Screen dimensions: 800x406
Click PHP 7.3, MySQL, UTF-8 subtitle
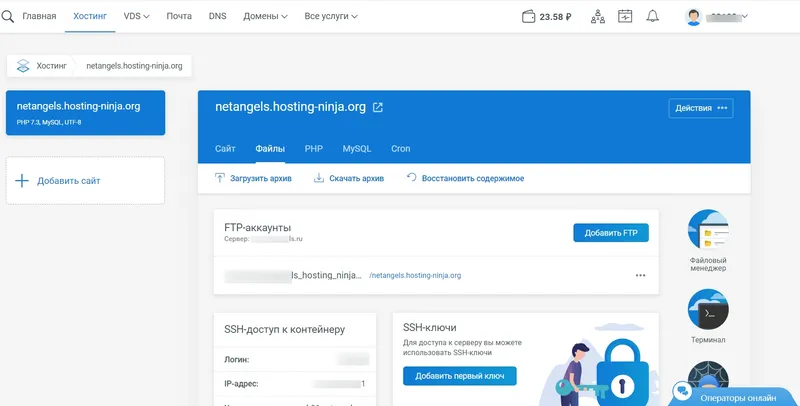point(49,122)
